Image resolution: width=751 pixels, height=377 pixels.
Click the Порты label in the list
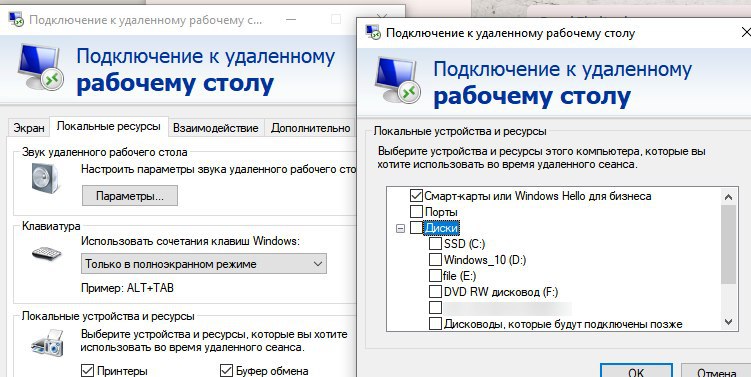[x=441, y=212]
